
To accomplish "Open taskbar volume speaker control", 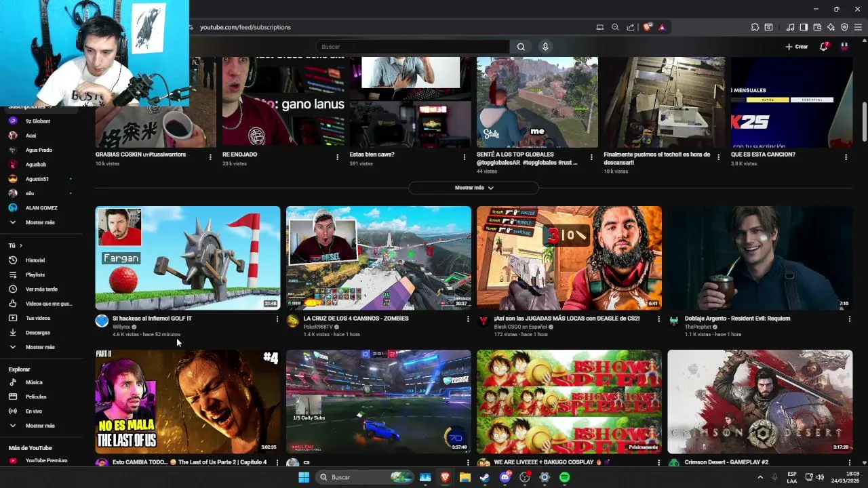I will 819,477.
